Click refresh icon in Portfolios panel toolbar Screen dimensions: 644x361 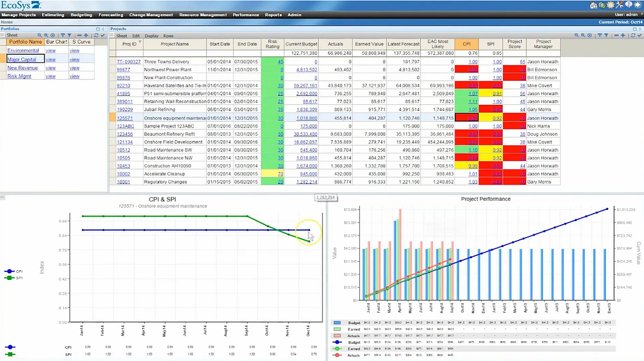pos(96,35)
